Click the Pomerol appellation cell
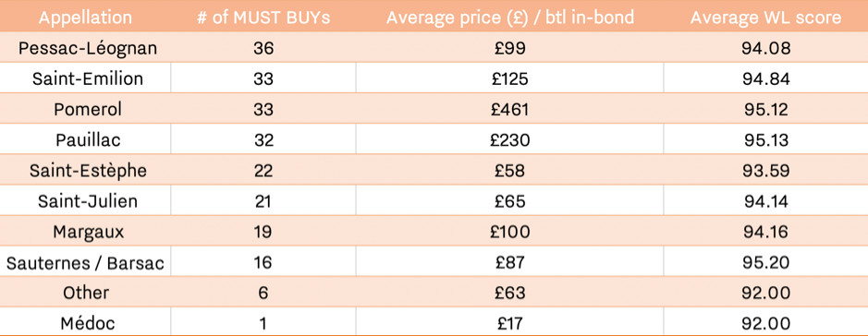 [x=88, y=110]
